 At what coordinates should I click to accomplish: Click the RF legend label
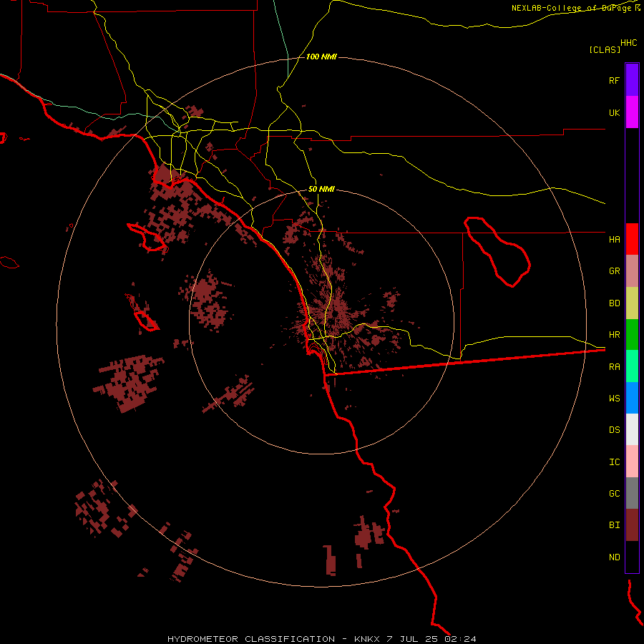(x=614, y=80)
